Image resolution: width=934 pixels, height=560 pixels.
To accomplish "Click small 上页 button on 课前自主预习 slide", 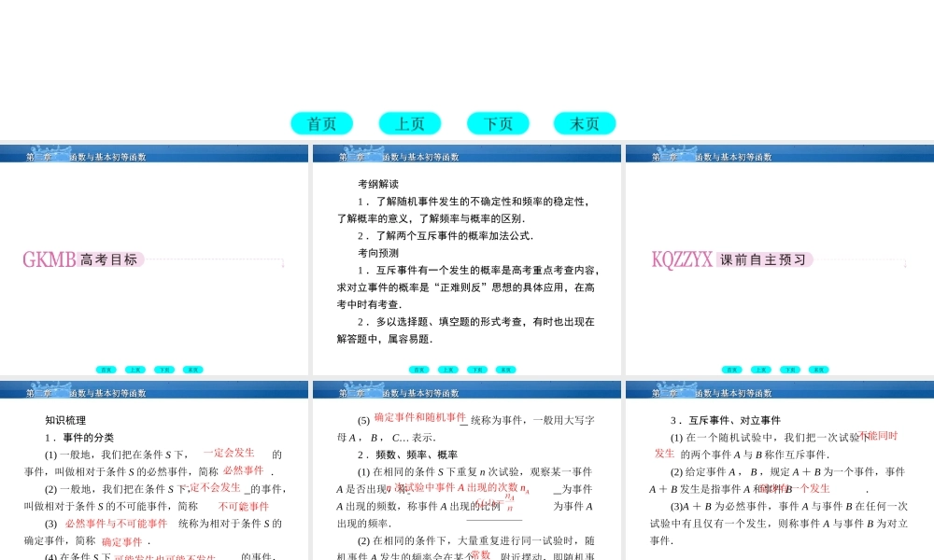I will tap(760, 370).
